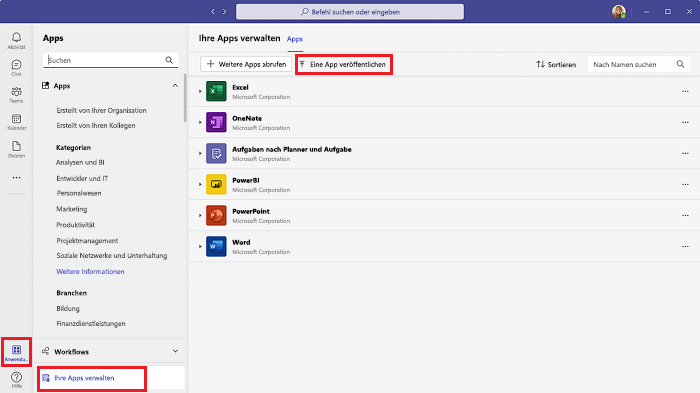
Task: Click the PowerBI app icon
Action: (x=216, y=184)
